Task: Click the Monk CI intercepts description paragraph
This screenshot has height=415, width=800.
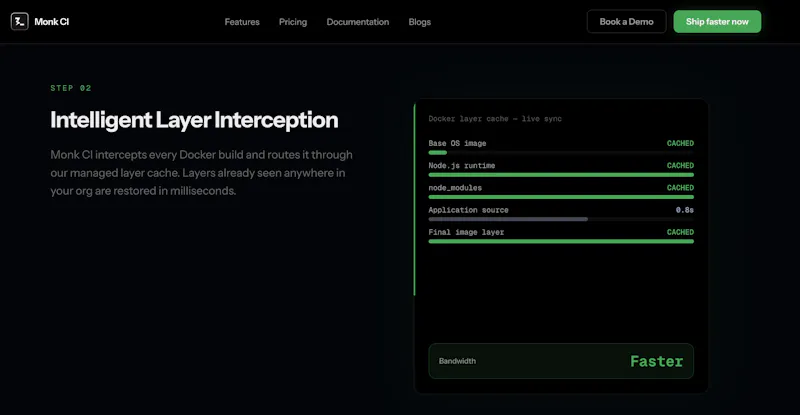Action: [202, 173]
